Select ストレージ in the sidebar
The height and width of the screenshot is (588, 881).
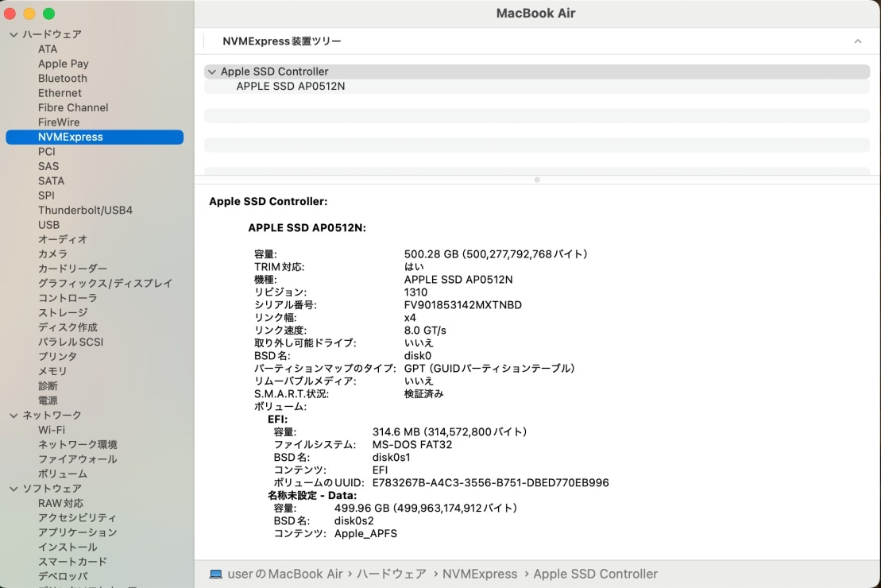click(x=63, y=312)
